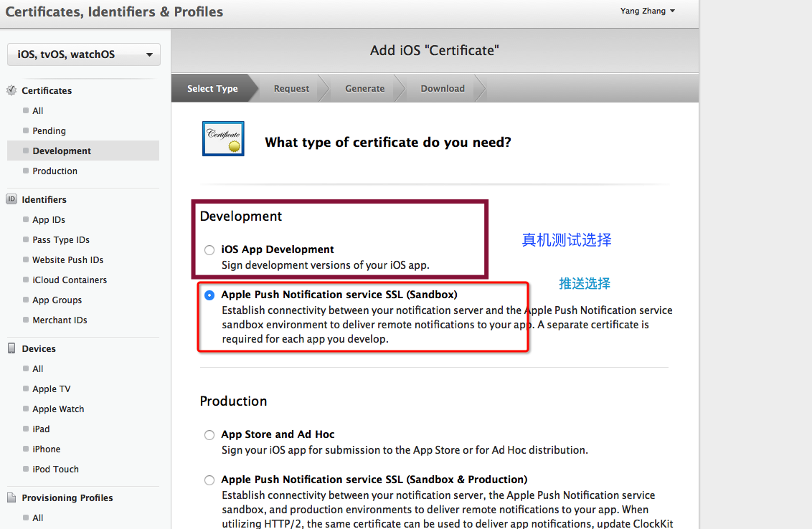Open All under Provisioning Profiles
This screenshot has height=529, width=812.
coord(38,518)
